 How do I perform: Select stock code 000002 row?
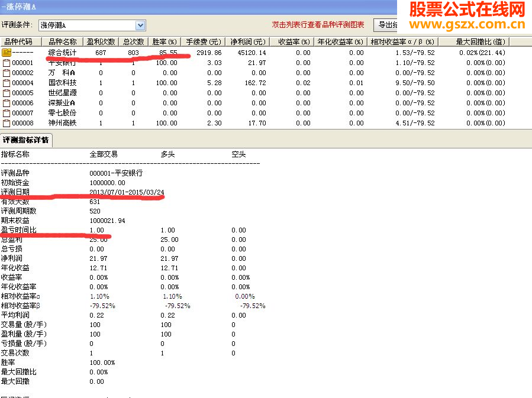(x=22, y=73)
